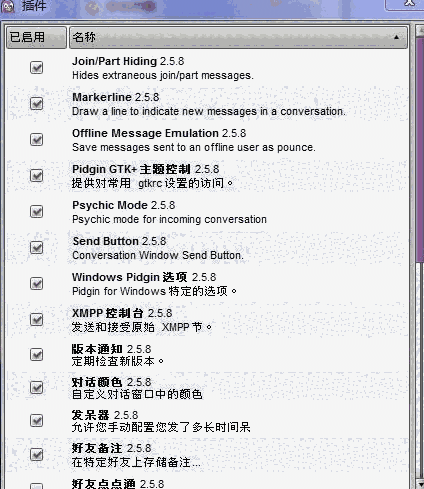Select the 好友备注 2.5.8 row
Viewport: 424px width, 489px height.
click(207, 455)
